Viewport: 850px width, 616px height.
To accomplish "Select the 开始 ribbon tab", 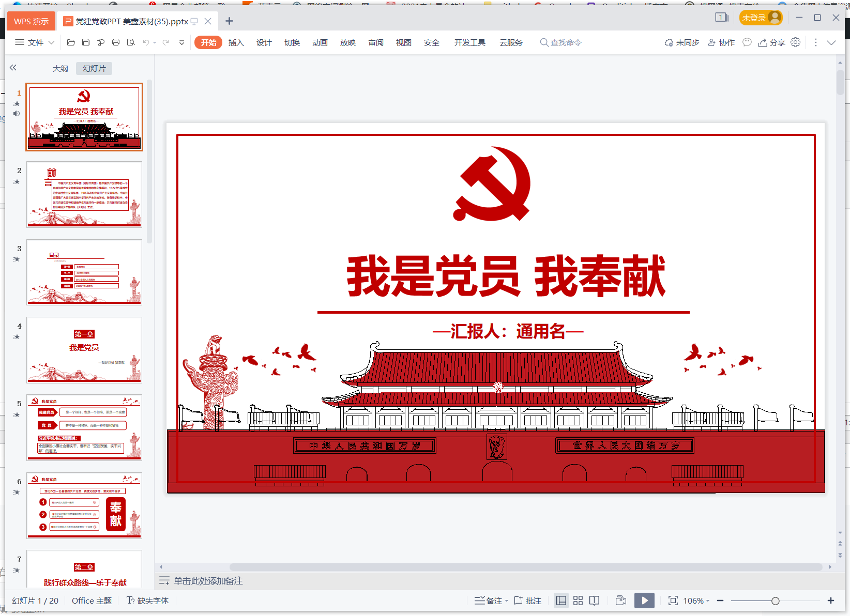I will pos(208,42).
